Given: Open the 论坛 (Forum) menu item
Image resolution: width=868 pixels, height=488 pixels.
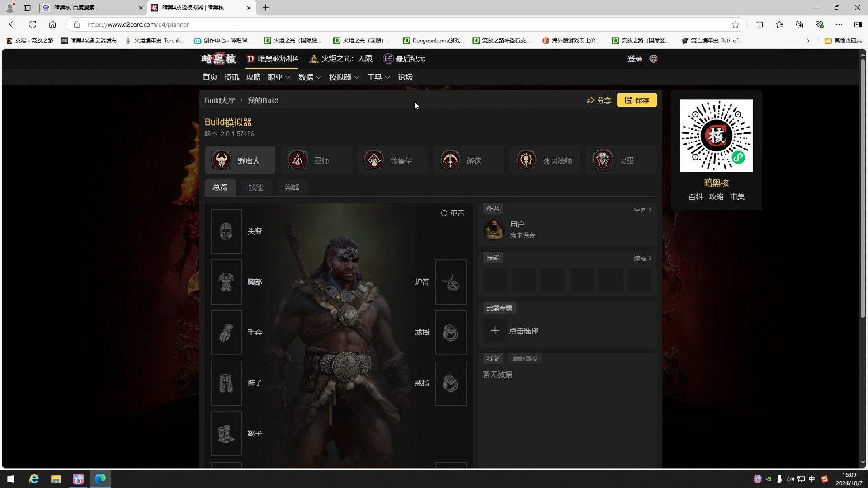Looking at the screenshot, I should tap(406, 77).
